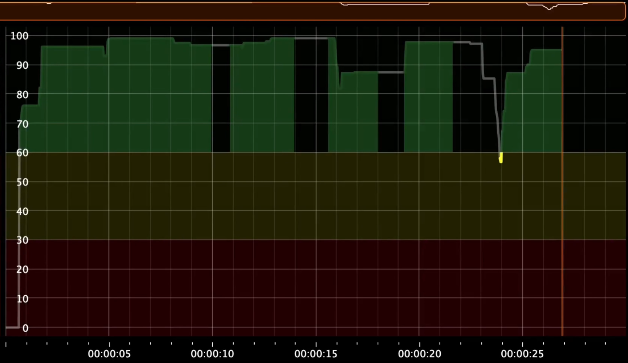
Task: Click the 0 value on vertical axis
Action: pyautogui.click(x=26, y=328)
